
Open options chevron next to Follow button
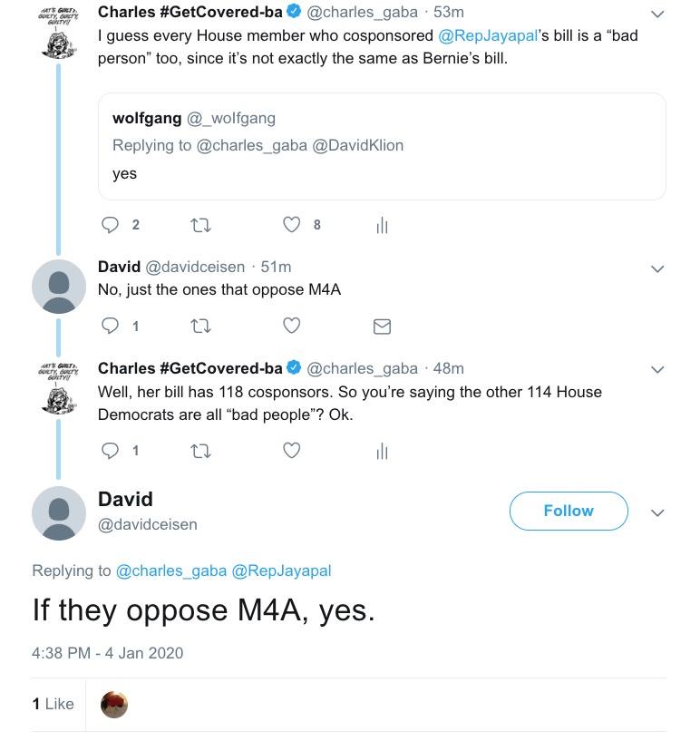[658, 512]
